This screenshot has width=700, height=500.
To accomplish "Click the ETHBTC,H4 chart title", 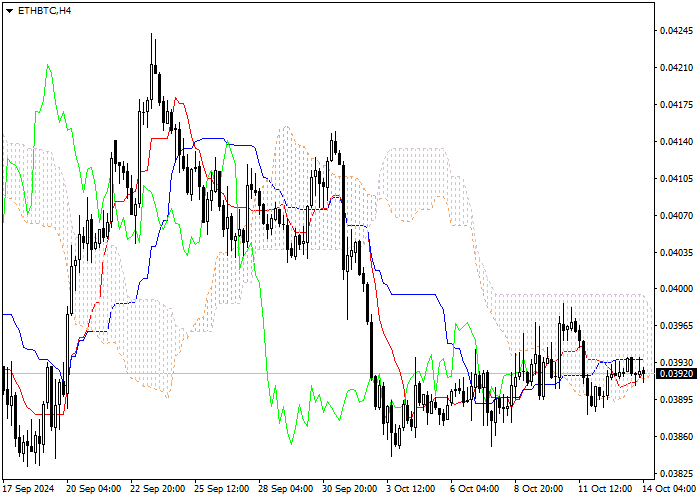I will (44, 11).
